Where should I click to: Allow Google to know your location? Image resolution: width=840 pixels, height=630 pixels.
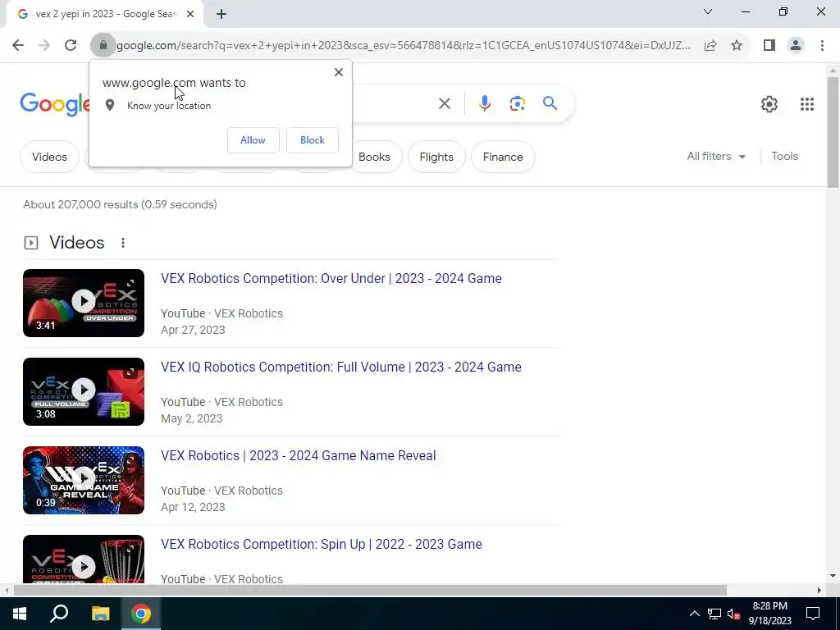[x=253, y=139]
